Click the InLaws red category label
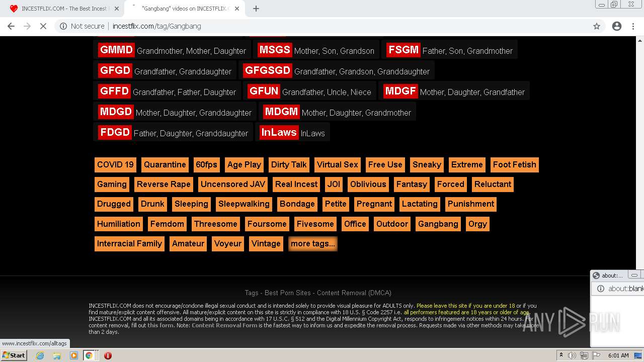 (279, 132)
